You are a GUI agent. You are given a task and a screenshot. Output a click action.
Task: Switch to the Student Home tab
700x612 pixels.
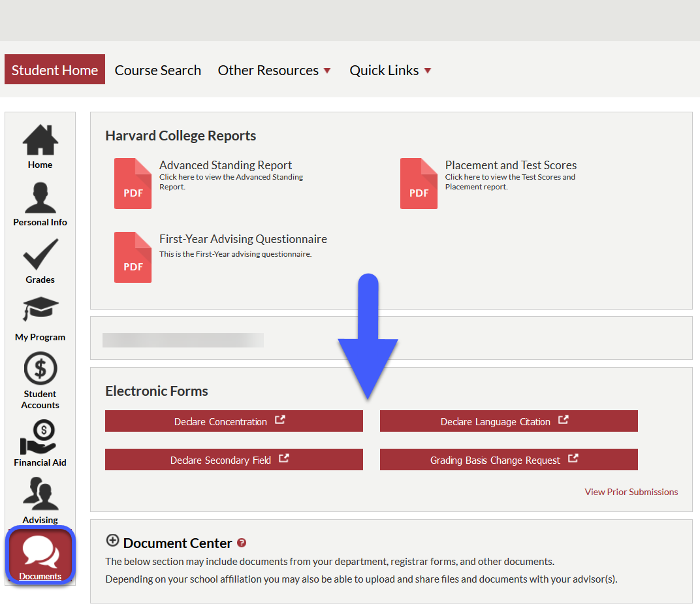55,70
